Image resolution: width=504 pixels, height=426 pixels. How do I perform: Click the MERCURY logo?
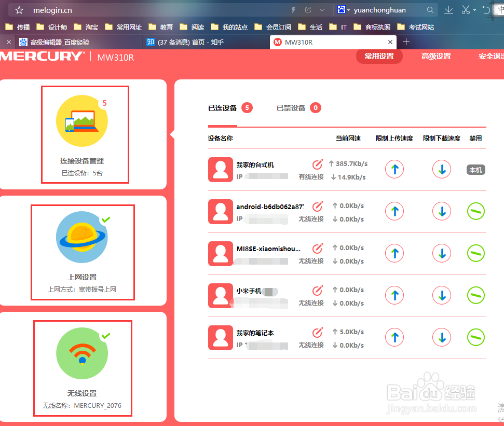[43, 56]
